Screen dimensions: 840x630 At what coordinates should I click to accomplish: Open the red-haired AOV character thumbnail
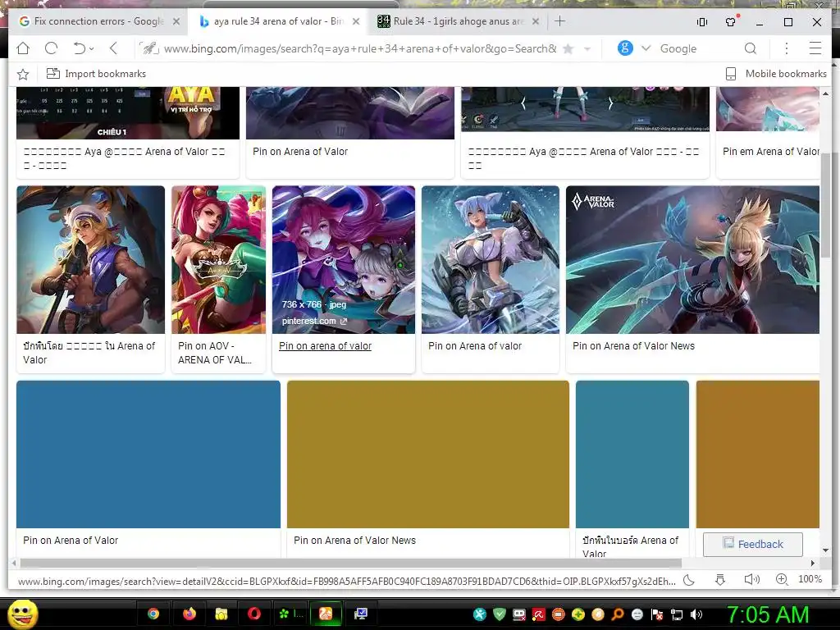pyautogui.click(x=218, y=260)
